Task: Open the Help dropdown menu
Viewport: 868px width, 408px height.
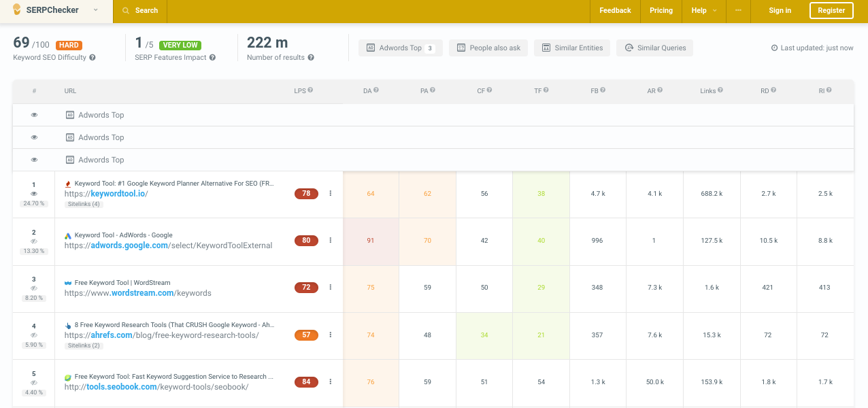Action: point(703,10)
